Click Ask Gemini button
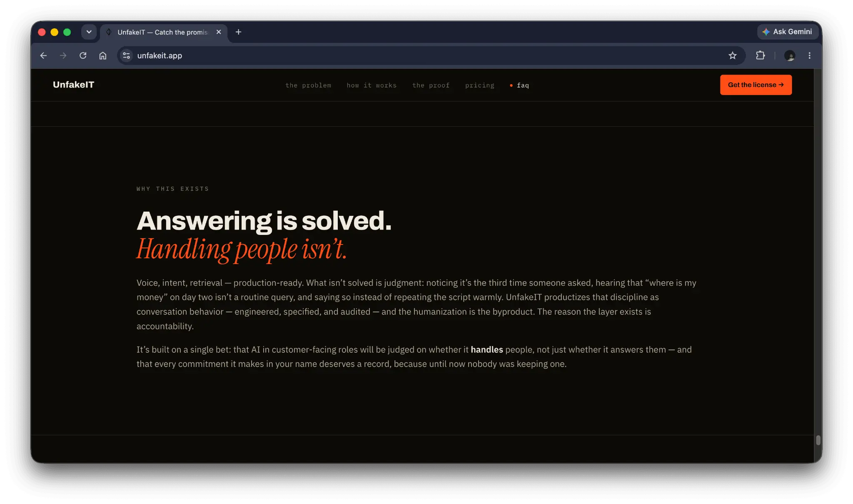The image size is (853, 504). pyautogui.click(x=787, y=32)
